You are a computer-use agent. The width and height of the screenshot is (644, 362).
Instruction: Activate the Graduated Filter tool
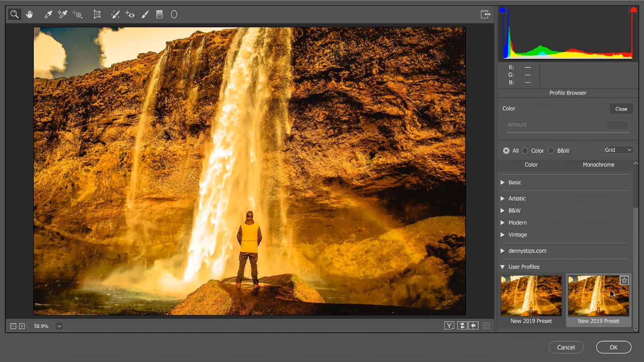click(x=159, y=14)
